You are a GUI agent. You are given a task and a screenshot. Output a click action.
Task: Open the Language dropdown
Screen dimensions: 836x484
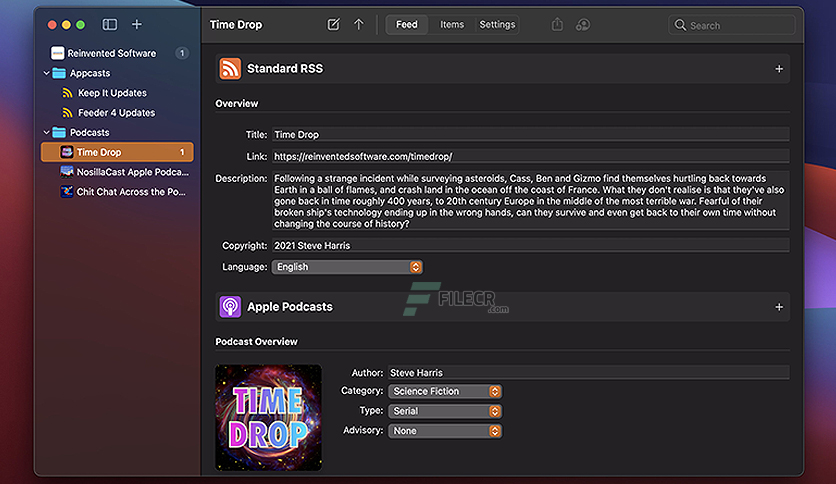[347, 267]
